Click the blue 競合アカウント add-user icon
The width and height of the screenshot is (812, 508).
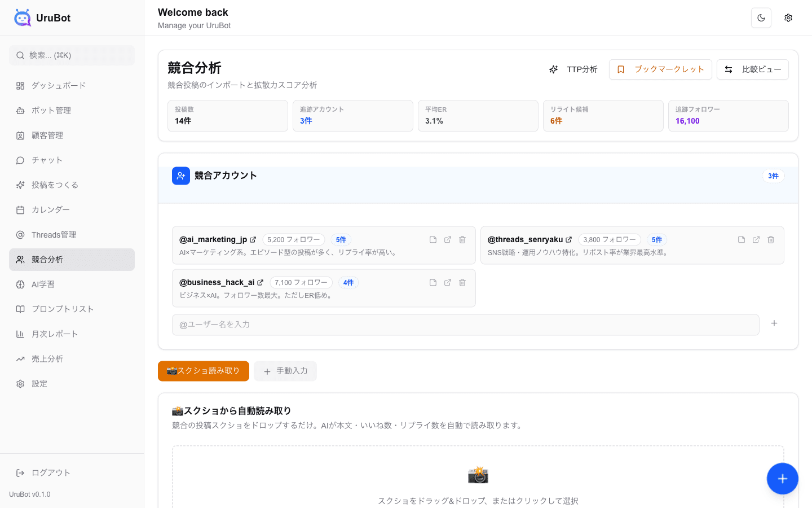point(181,176)
